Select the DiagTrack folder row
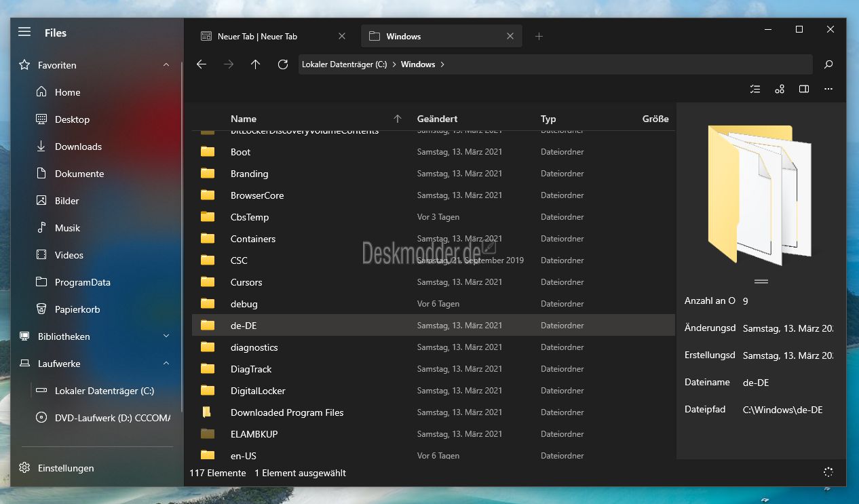 [433, 369]
